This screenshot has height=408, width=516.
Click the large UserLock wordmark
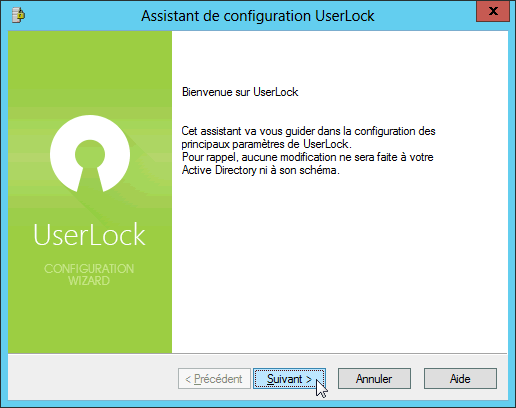point(89,235)
